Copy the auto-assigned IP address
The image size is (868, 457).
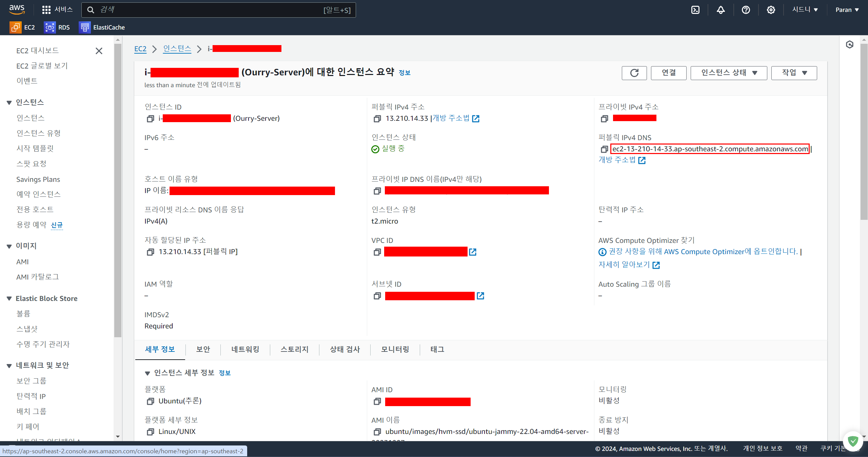click(x=150, y=252)
